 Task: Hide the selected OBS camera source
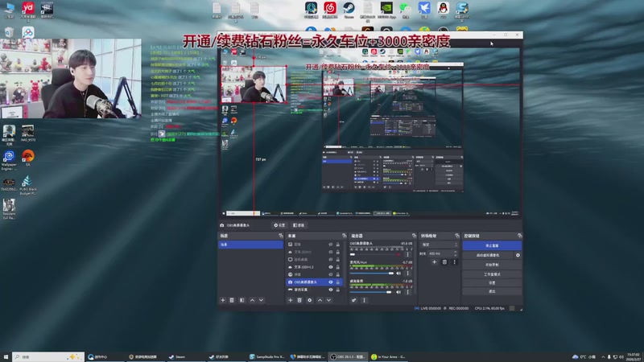331,282
